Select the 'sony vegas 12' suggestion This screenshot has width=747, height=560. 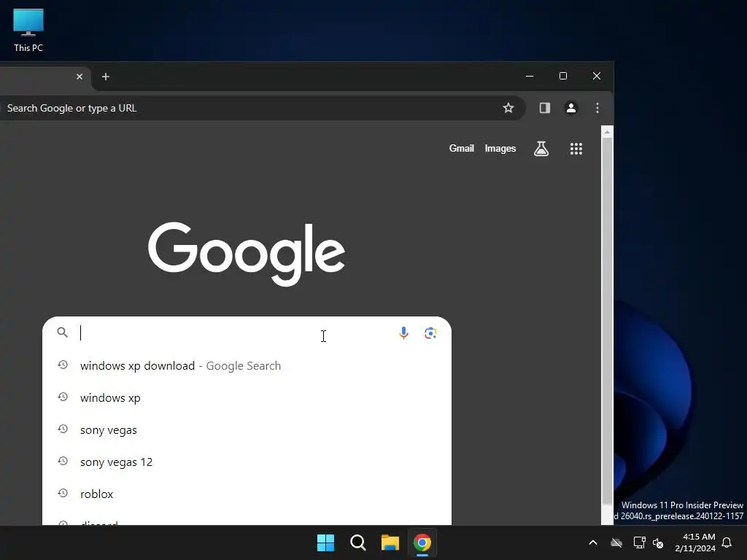(247, 462)
